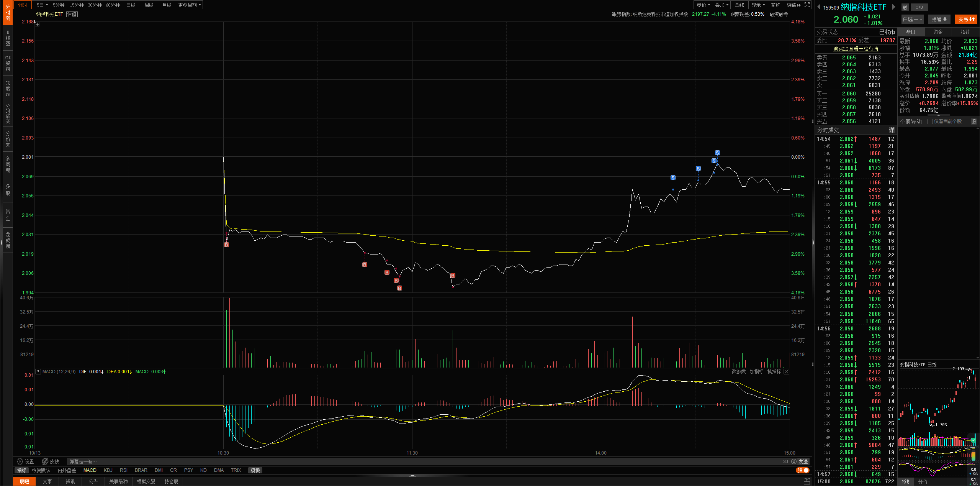Click the fullscreen expand icon
Image resolution: width=980 pixels, height=486 pixels.
click(x=807, y=5)
